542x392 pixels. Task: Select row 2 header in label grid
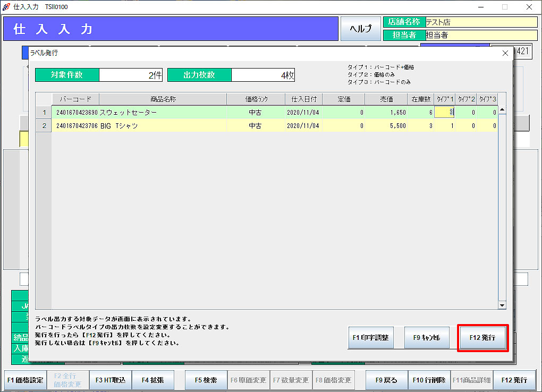[x=44, y=126]
